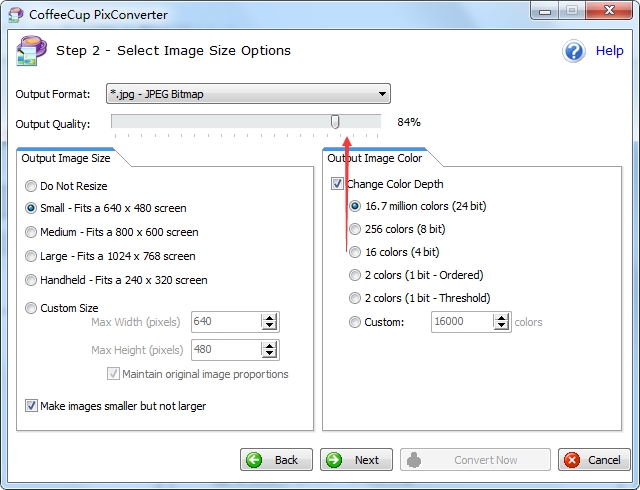Toggle Make images smaller but not larger
This screenshot has width=640, height=490.
tap(32, 406)
